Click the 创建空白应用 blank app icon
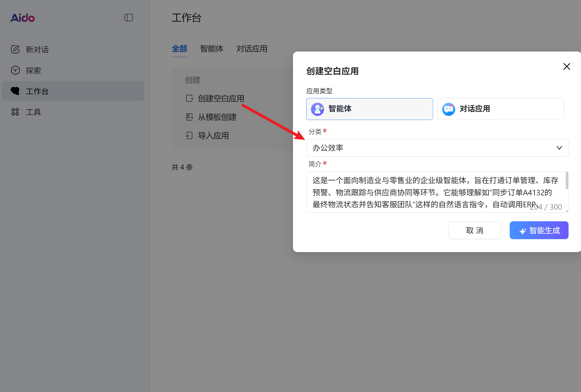The width and height of the screenshot is (581, 392). 190,98
